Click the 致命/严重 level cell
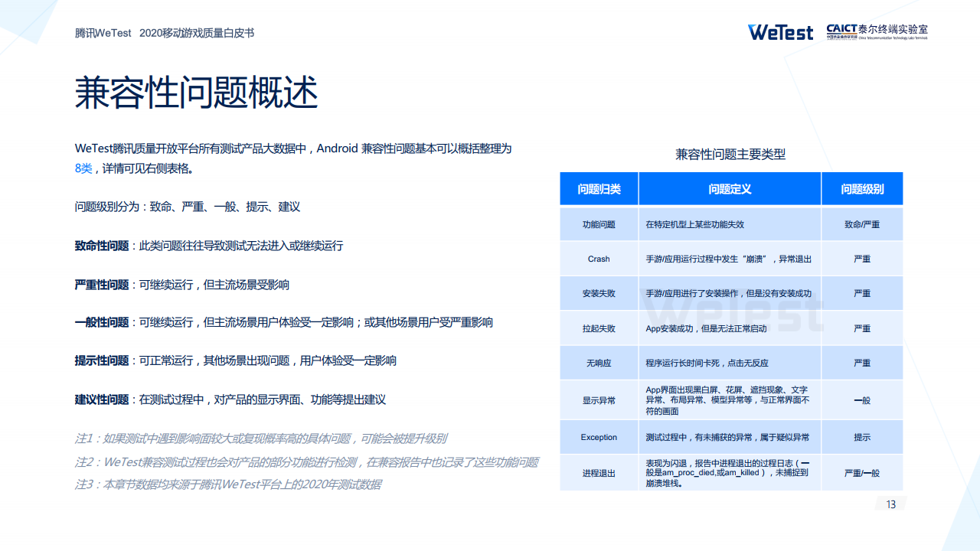 862,224
